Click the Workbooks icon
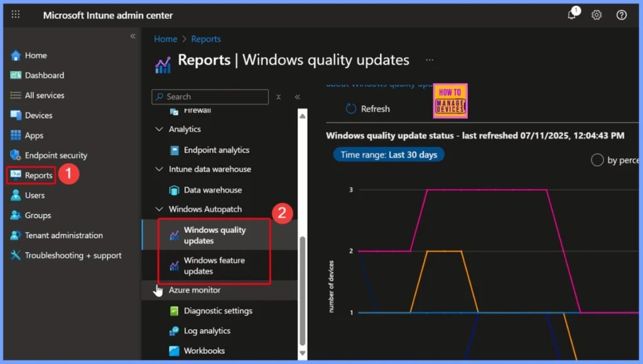Image resolution: width=643 pixels, height=364 pixels. (x=175, y=351)
